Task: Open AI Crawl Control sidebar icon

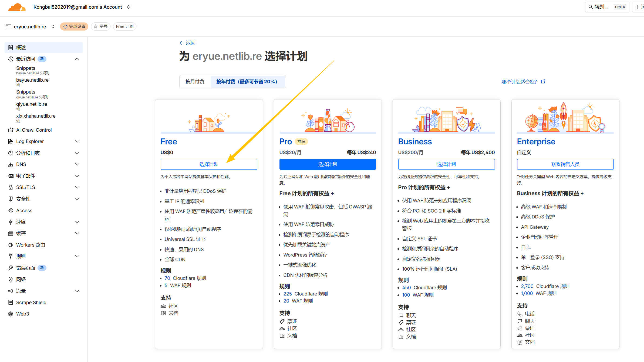Action: 11,130
